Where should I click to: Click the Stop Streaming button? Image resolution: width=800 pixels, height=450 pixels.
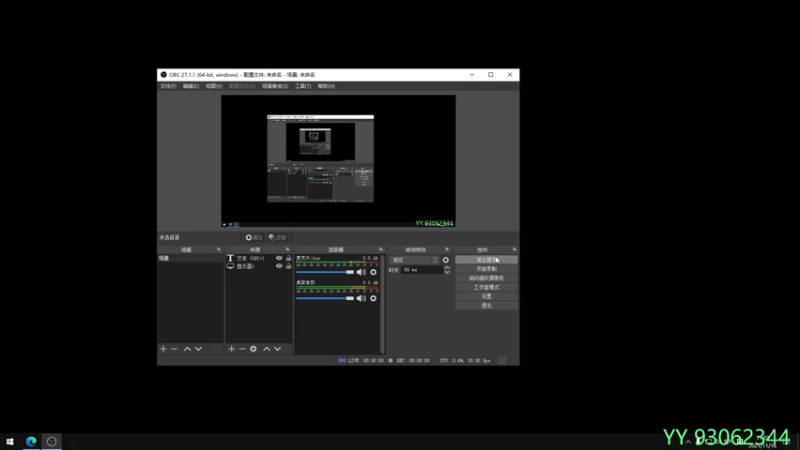486,260
